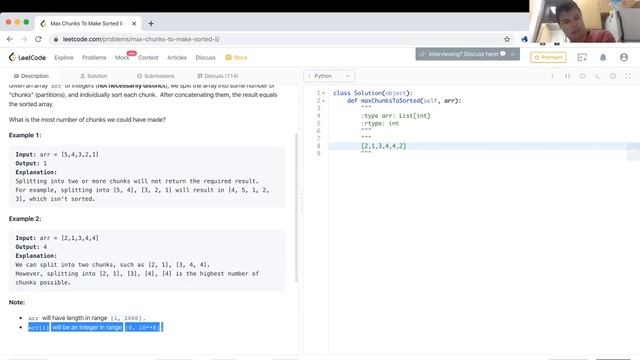The width and height of the screenshot is (640, 360).
Task: Open Contest in the navigation bar
Action: pyautogui.click(x=148, y=58)
